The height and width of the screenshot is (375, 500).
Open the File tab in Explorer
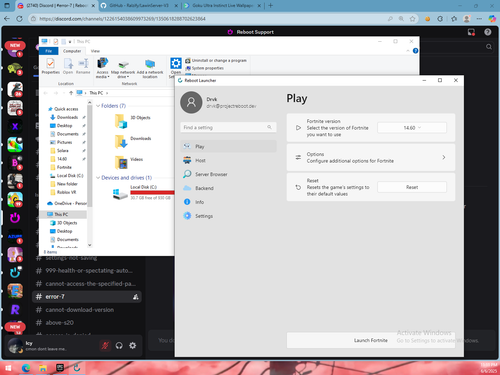tap(49, 51)
